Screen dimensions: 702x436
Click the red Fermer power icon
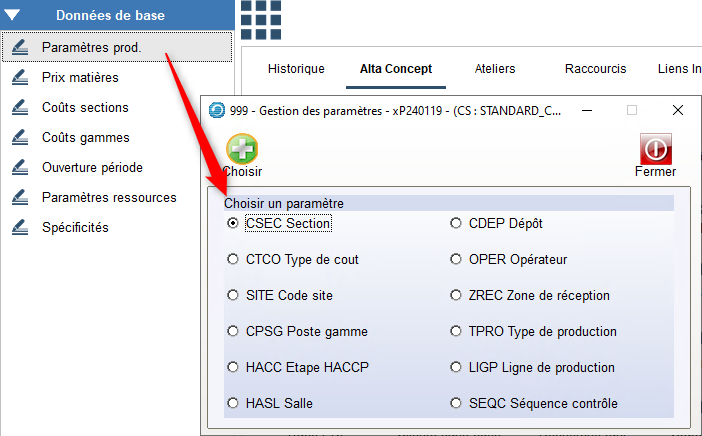(655, 150)
